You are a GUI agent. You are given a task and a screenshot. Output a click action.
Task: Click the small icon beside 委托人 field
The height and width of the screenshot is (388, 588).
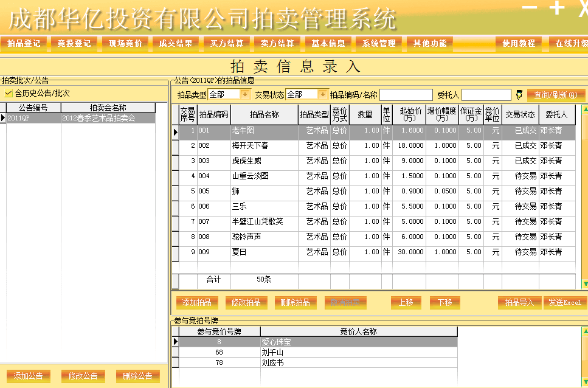pyautogui.click(x=519, y=95)
